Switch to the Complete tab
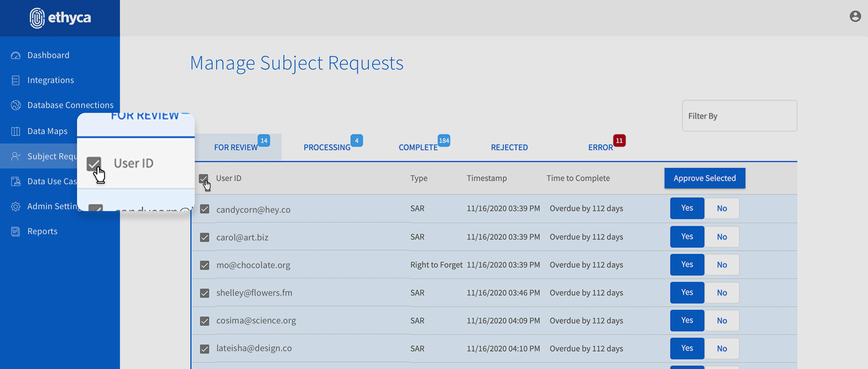Screen dimensions: 868x369 (x=418, y=147)
